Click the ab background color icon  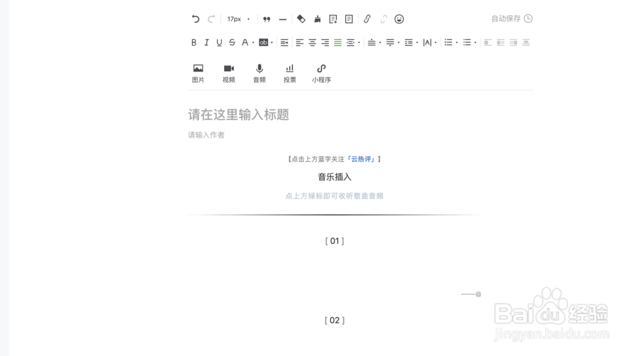tap(263, 42)
